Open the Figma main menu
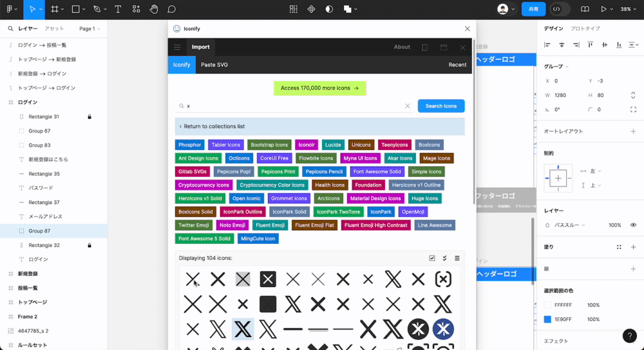 coord(10,9)
